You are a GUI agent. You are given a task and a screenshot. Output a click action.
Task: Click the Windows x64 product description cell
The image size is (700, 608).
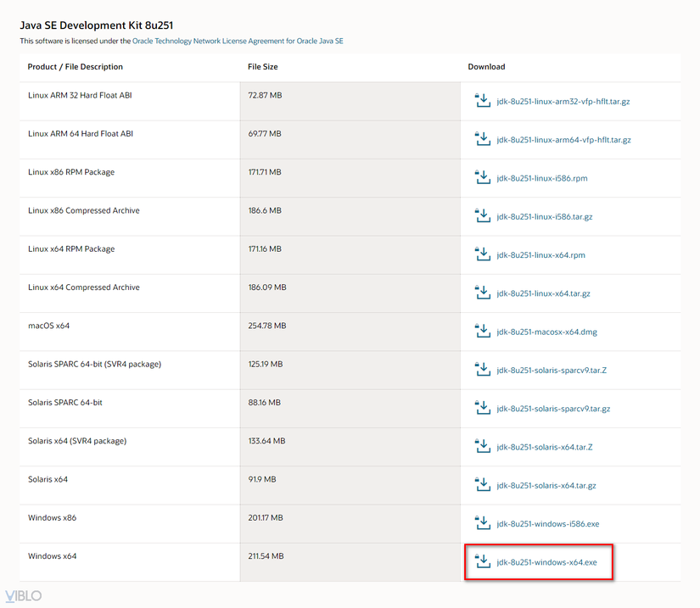tap(52, 556)
